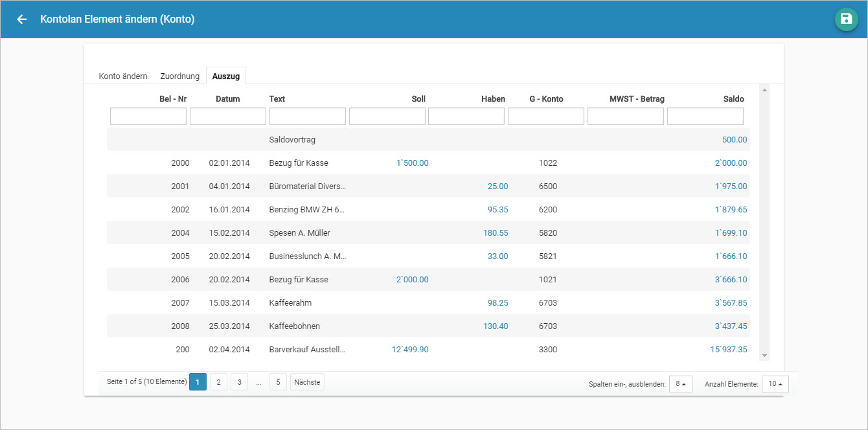
Task: Click the Saldovortrag 500.00 balance
Action: pos(735,140)
